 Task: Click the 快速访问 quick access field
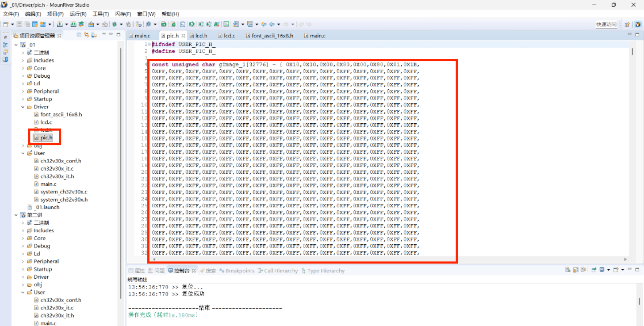click(606, 24)
